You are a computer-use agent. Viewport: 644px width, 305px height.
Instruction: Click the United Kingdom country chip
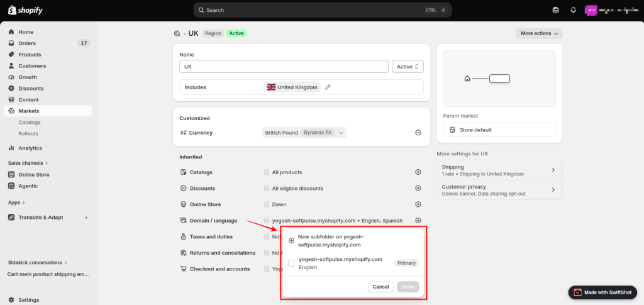click(x=292, y=87)
